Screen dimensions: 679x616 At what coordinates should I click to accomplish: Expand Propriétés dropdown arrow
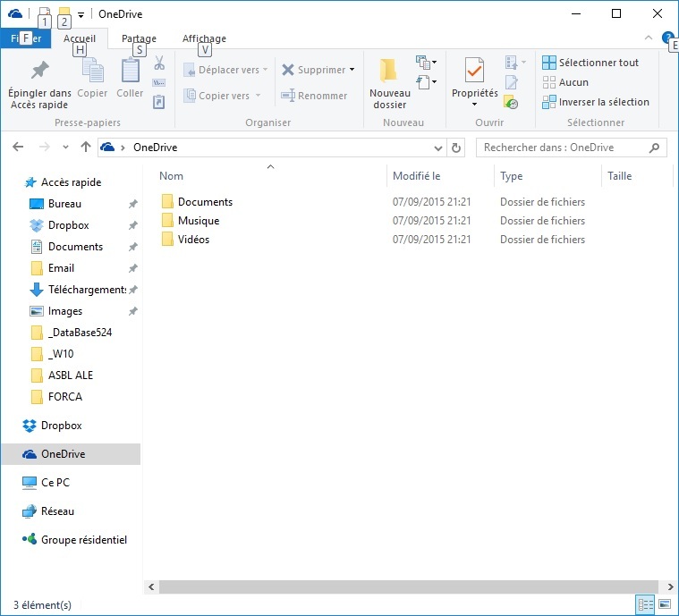[x=475, y=104]
